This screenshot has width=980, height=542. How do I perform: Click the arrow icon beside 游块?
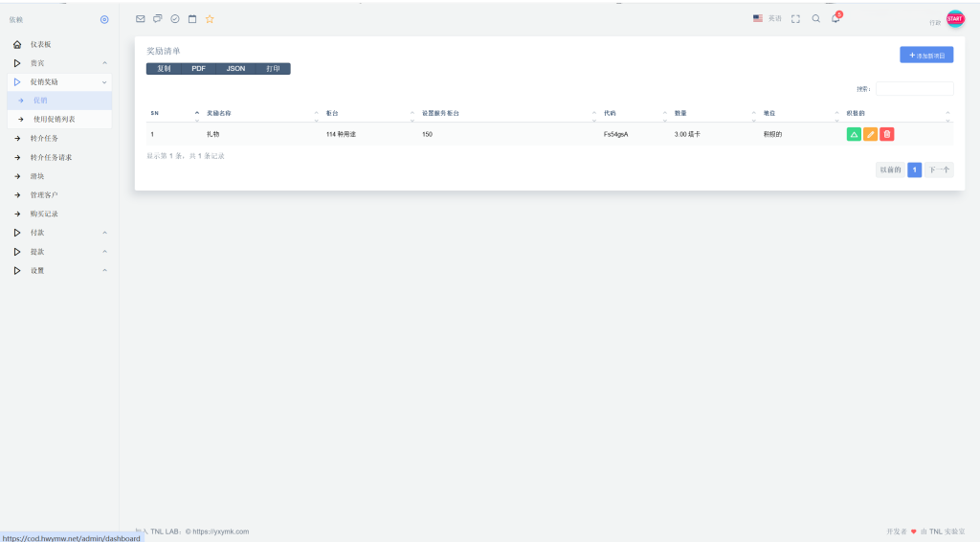[x=17, y=176]
